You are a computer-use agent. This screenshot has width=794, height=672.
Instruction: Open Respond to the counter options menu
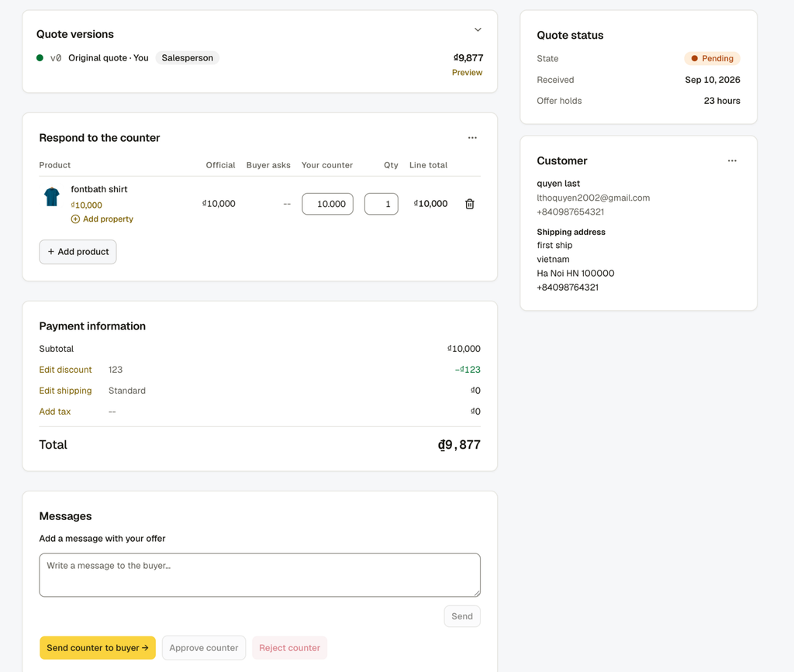[472, 138]
